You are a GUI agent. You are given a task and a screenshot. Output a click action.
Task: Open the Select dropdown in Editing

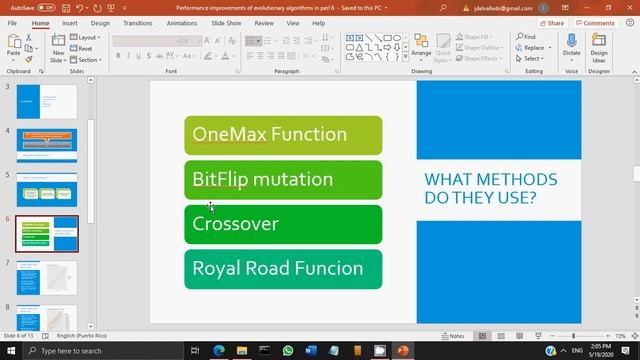click(x=530, y=59)
